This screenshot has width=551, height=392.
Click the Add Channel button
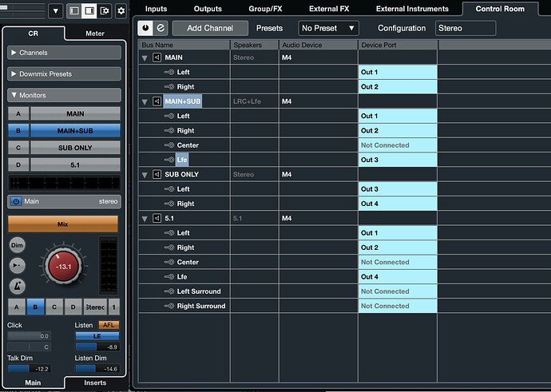tap(210, 28)
